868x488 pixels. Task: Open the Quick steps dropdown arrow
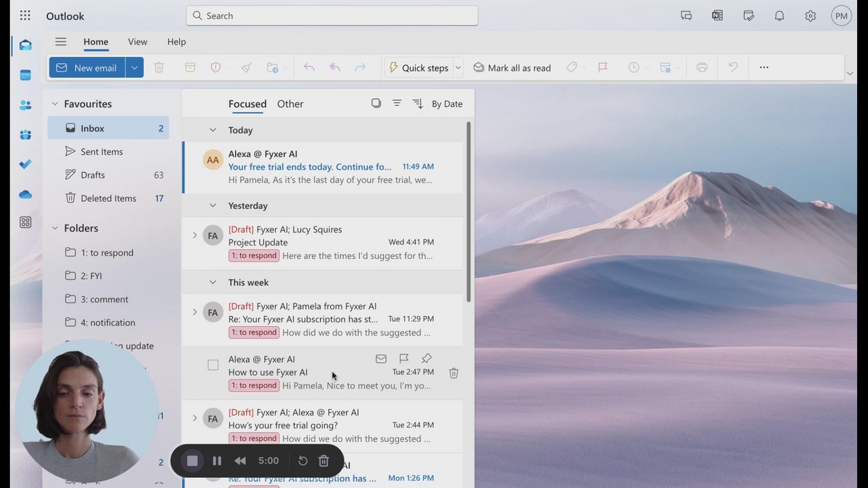point(458,68)
